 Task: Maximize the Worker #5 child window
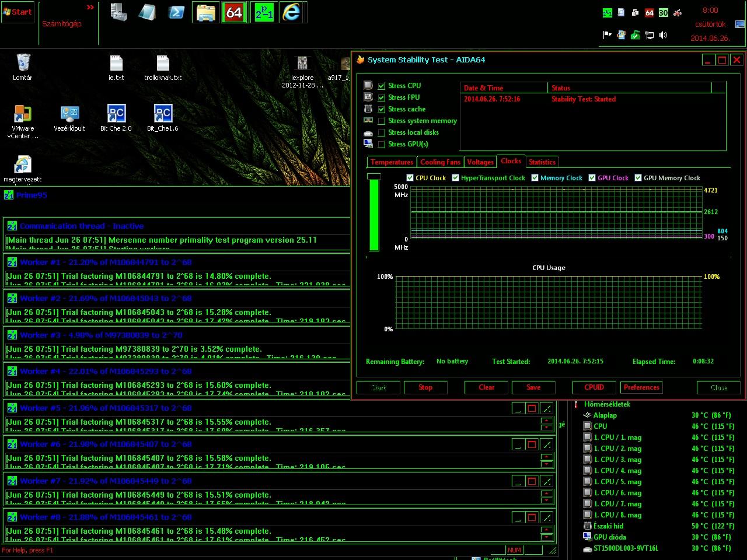[x=532, y=408]
